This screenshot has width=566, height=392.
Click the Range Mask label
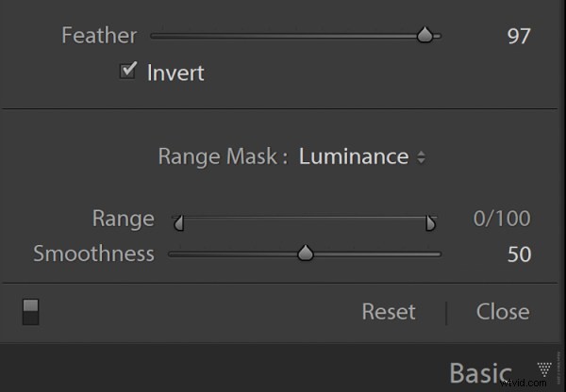coord(223,156)
